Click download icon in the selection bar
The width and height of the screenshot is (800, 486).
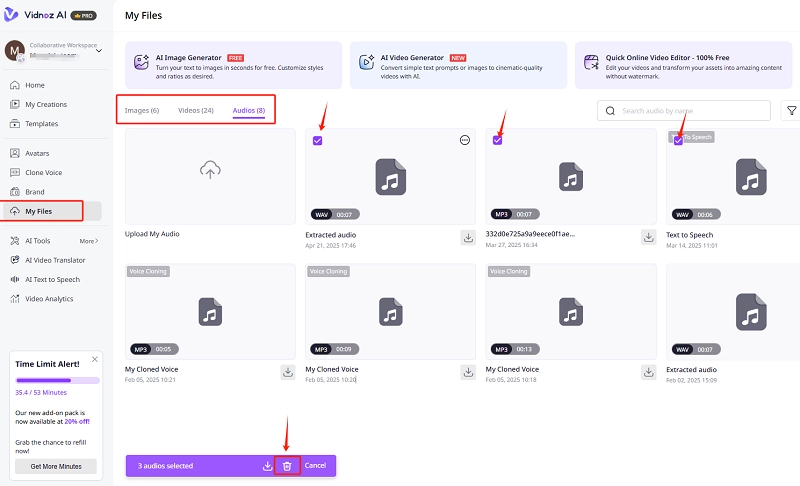click(x=267, y=466)
